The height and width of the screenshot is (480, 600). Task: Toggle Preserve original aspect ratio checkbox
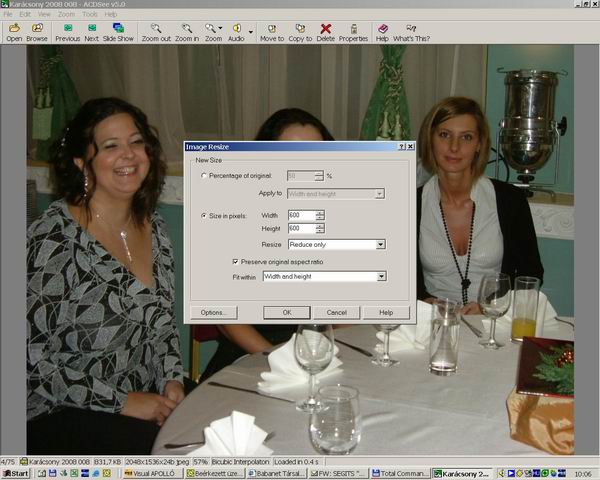(236, 262)
